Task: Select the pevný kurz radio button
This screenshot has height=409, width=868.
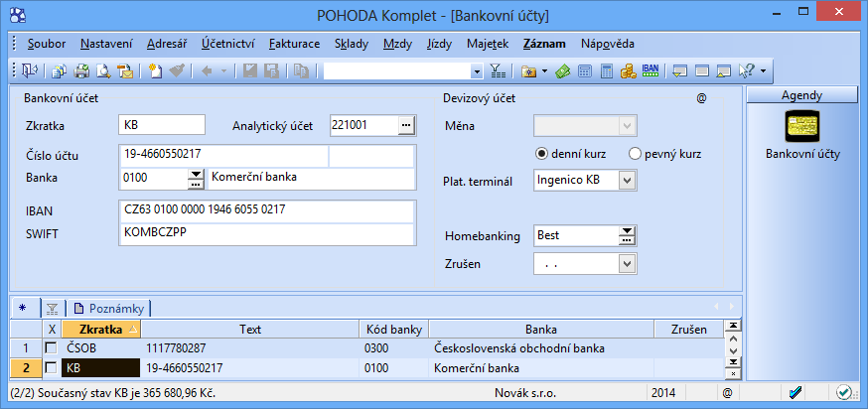Action: point(635,154)
